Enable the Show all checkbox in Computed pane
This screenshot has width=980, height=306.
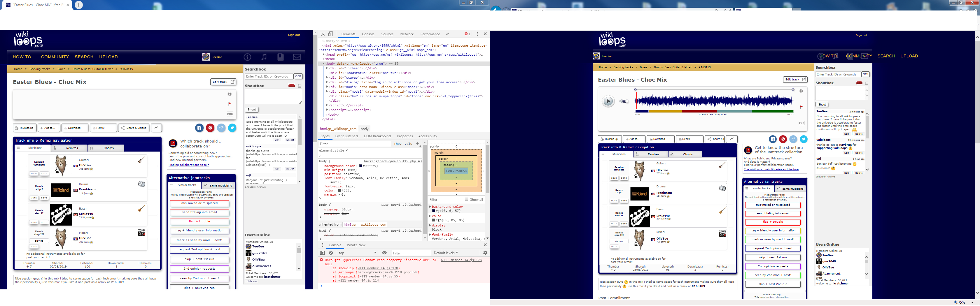tap(466, 199)
